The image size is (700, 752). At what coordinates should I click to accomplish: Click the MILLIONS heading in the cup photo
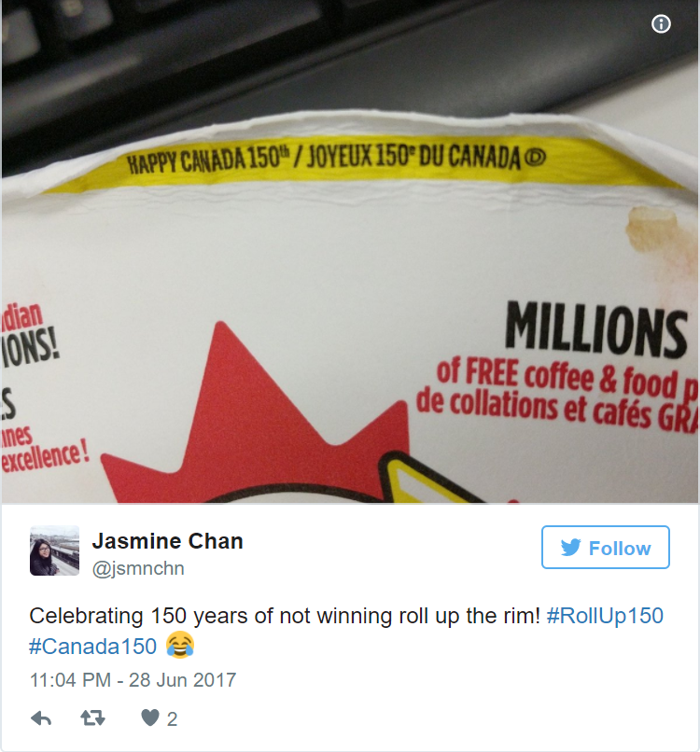tap(596, 330)
